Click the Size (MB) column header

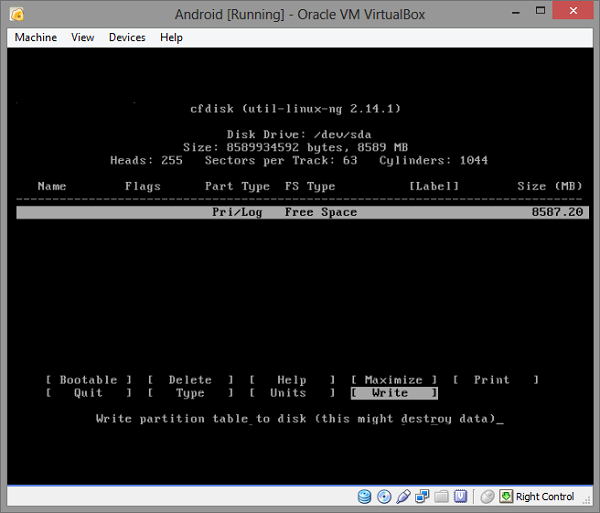click(549, 186)
